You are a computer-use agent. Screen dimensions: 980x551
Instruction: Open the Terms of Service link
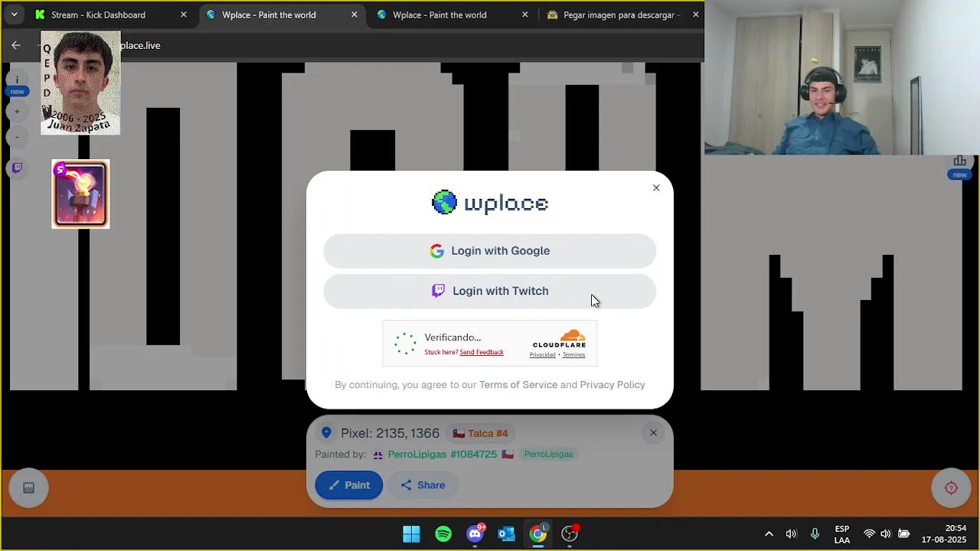pyautogui.click(x=518, y=385)
